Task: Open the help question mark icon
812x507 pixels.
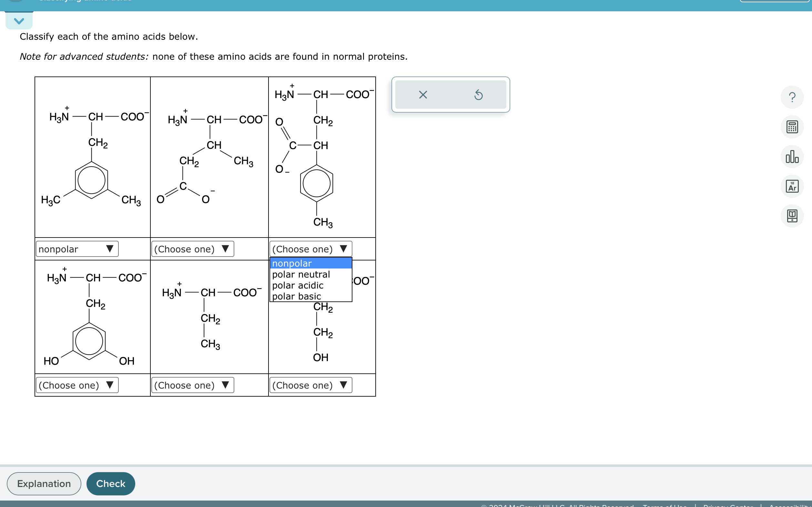Action: tap(793, 97)
